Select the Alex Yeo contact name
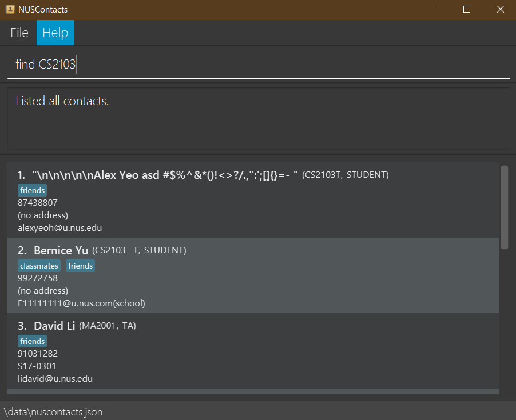The image size is (516, 420). coord(165,175)
